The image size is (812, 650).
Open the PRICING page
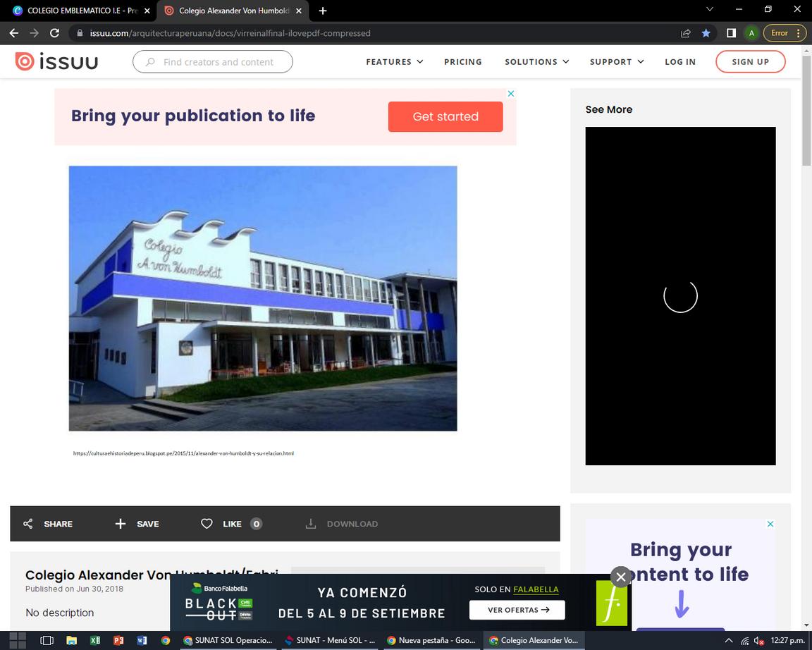463,61
